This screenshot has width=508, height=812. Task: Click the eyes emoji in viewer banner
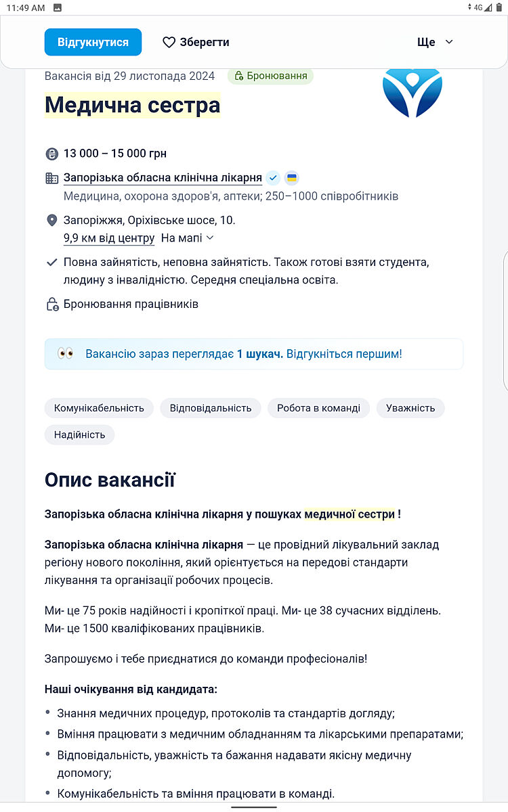[x=66, y=353]
